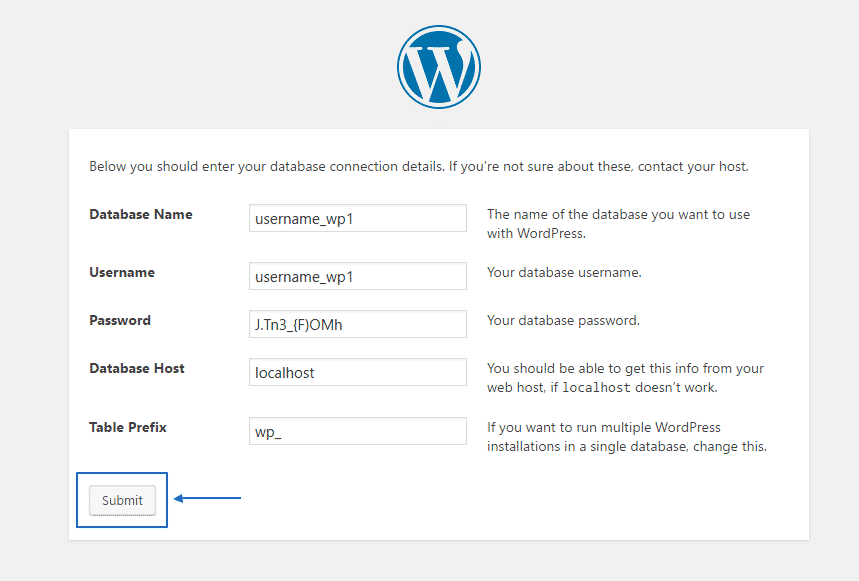Click the bold Database Name label

point(140,215)
